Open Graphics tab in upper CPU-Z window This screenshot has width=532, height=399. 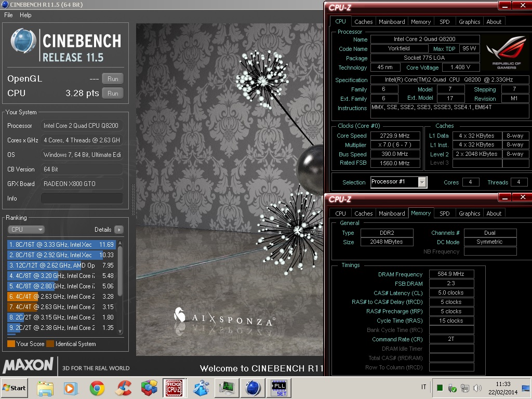[x=469, y=22]
